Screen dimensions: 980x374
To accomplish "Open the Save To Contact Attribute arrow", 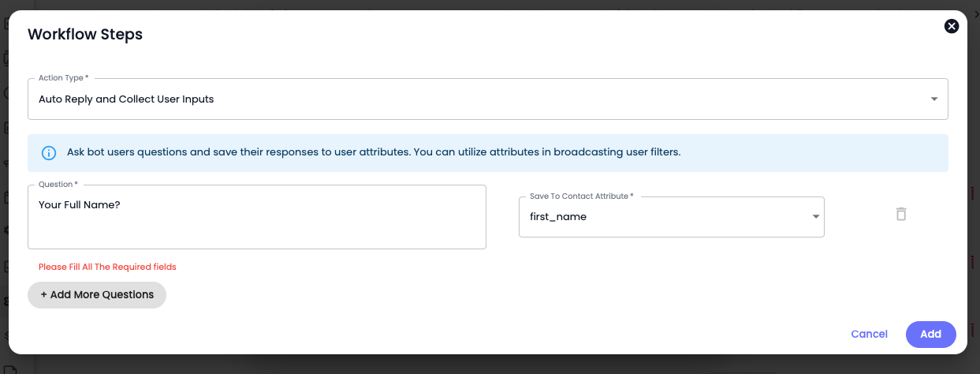I will 816,217.
